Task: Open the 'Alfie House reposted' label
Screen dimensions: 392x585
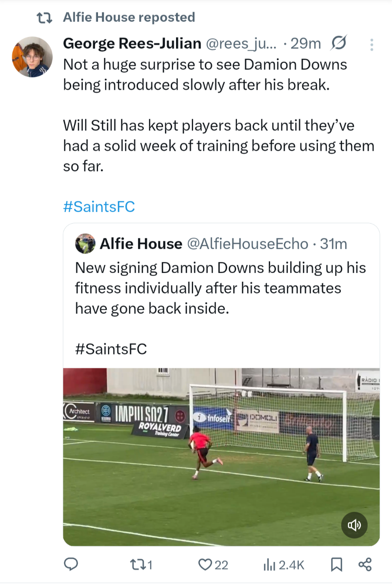Action: (129, 18)
